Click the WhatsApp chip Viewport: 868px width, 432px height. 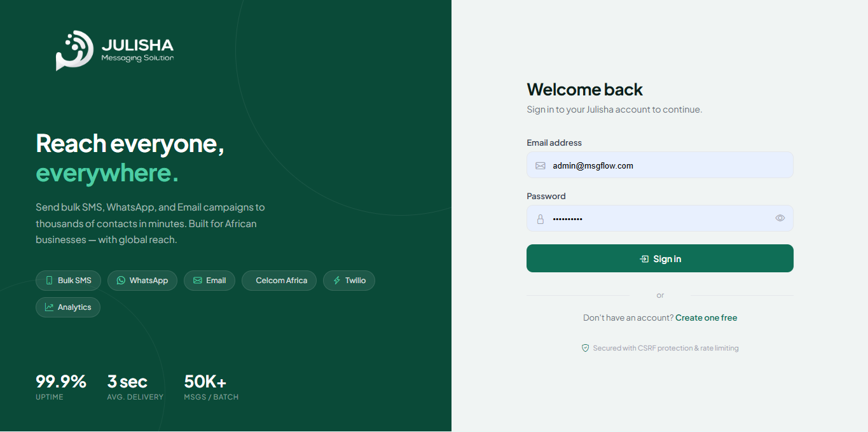(142, 281)
